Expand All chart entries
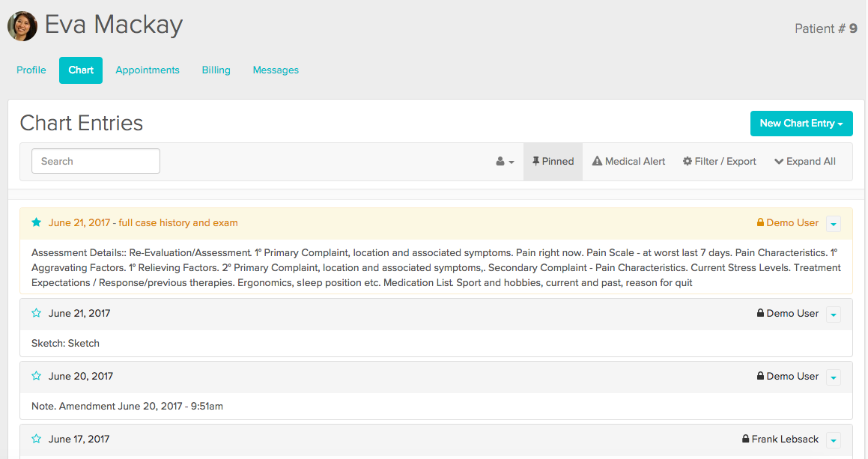 tap(805, 162)
